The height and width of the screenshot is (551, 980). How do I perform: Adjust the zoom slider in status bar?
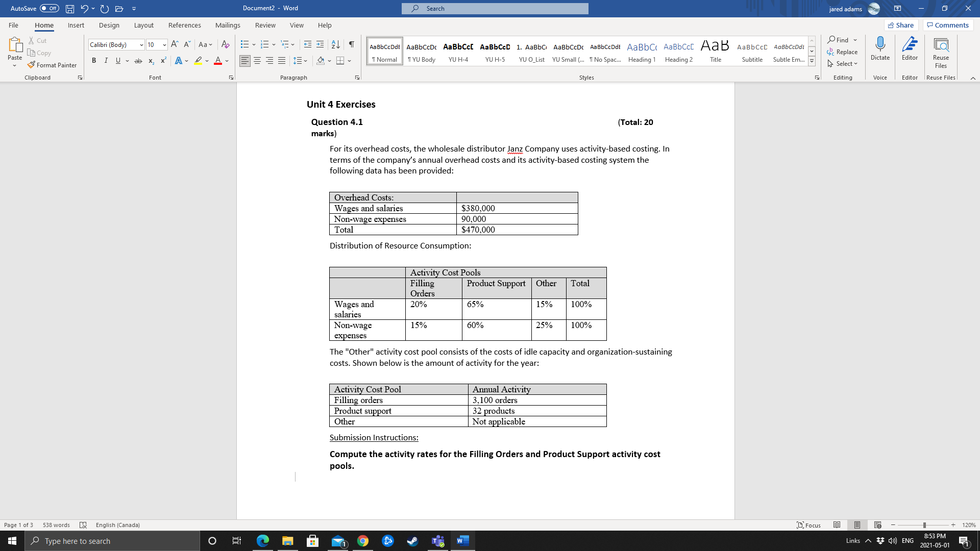(x=924, y=525)
